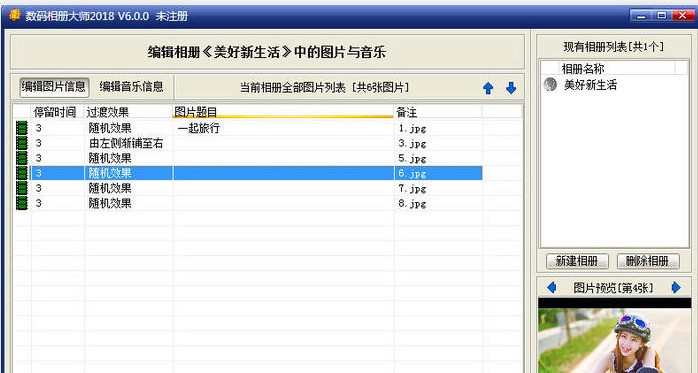Click 随机效果 in the 5.jpg row
The image size is (698, 373).
(110, 158)
